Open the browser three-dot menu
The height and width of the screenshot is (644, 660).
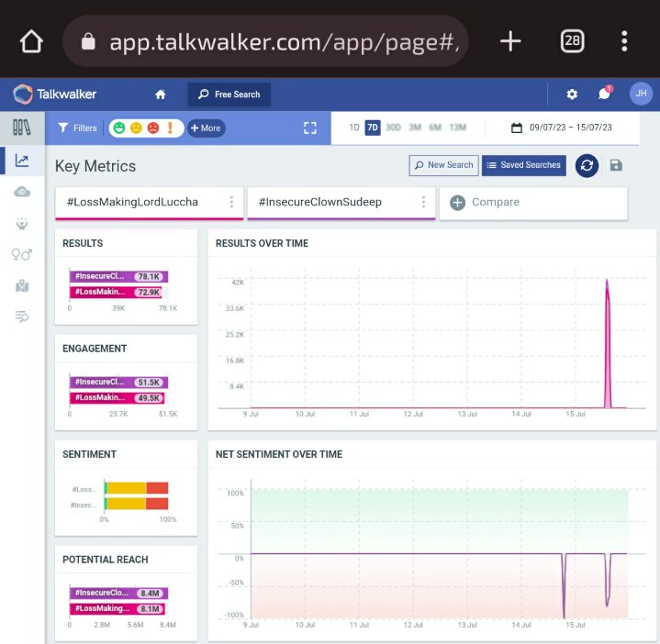point(624,40)
